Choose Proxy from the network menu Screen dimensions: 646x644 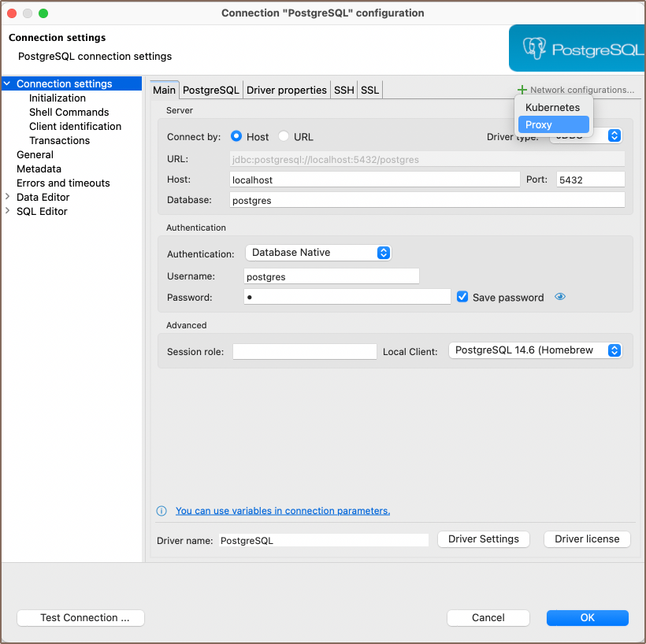tap(553, 124)
